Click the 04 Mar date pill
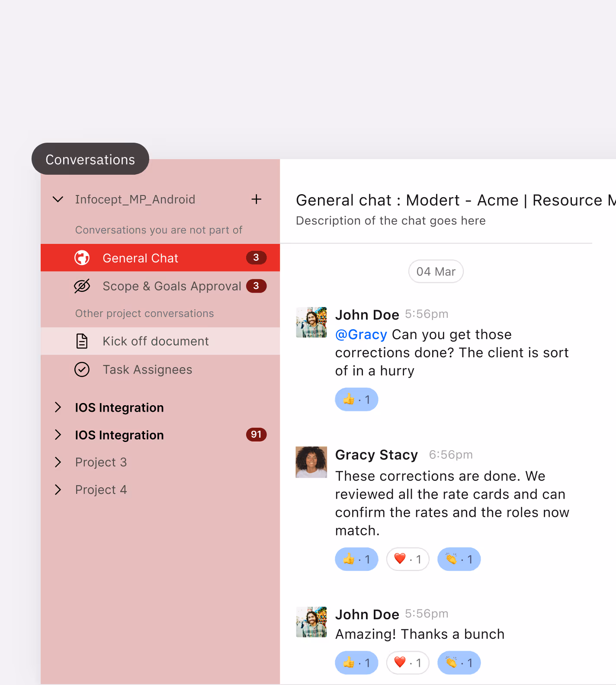The image size is (616, 685). (x=436, y=272)
